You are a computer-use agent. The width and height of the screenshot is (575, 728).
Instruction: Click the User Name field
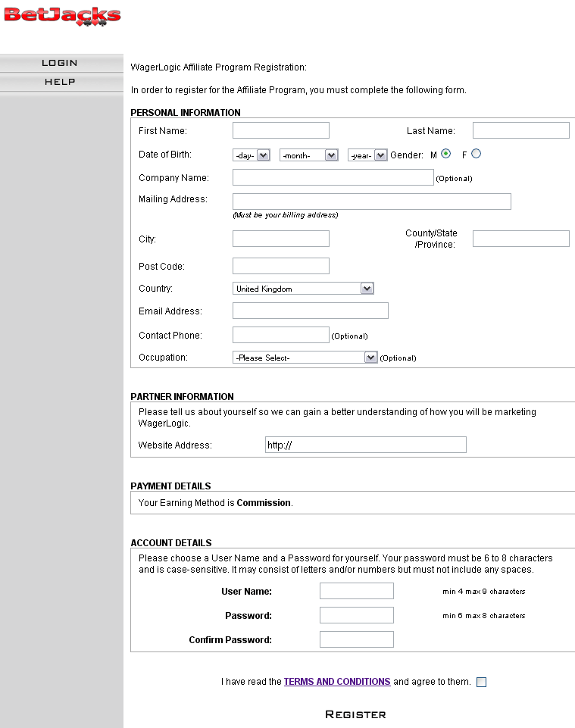tap(357, 591)
